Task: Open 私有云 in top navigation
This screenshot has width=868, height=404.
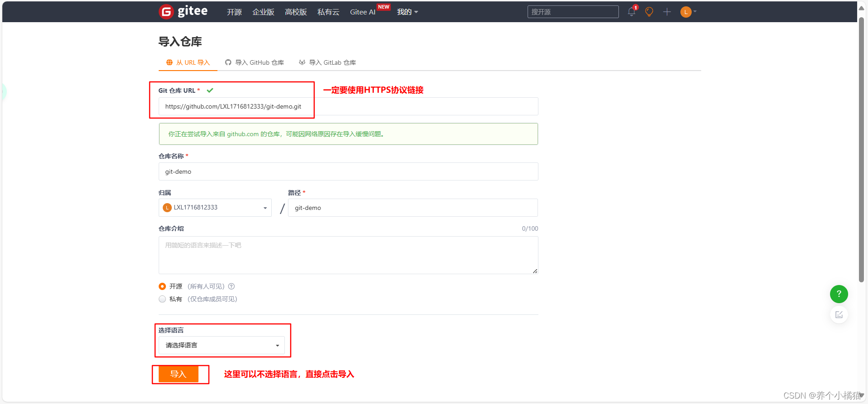Action: [x=328, y=12]
